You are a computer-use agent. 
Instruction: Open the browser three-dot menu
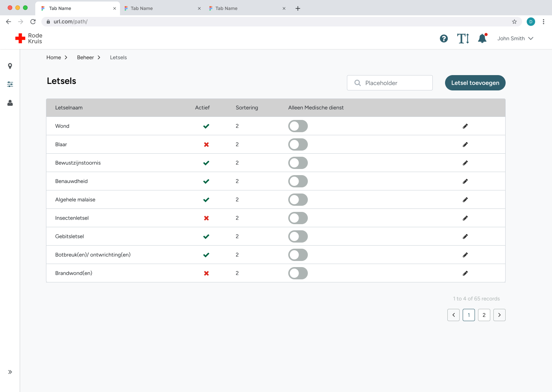[544, 21]
